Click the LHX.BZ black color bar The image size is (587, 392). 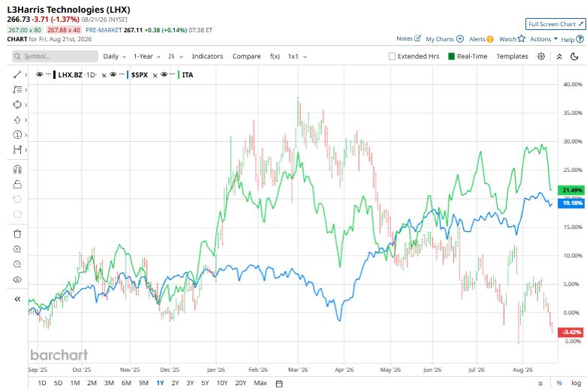click(54, 75)
